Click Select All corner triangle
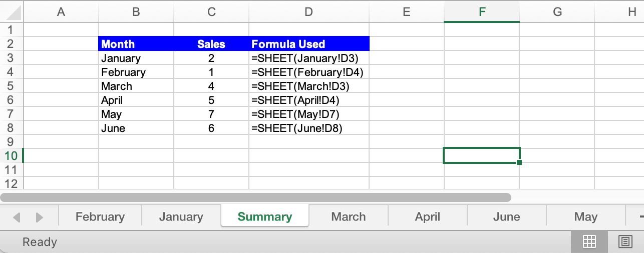The width and height of the screenshot is (644, 253). coord(12,12)
